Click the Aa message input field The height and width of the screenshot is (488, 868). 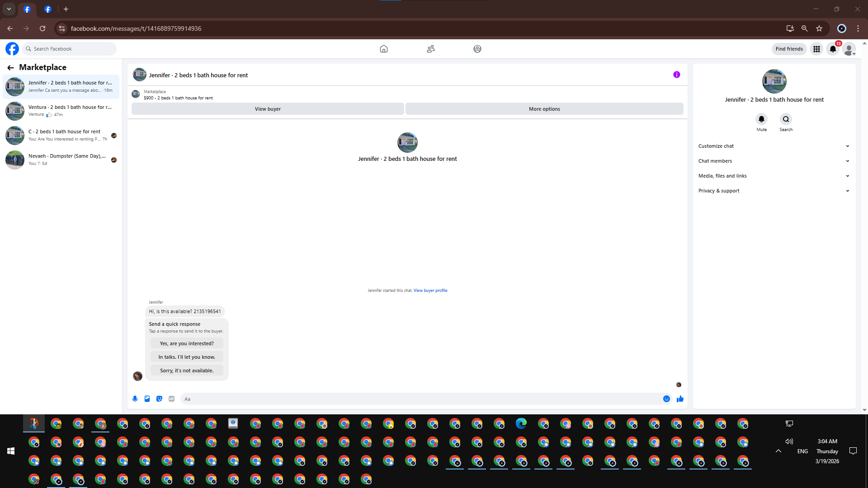(420, 399)
